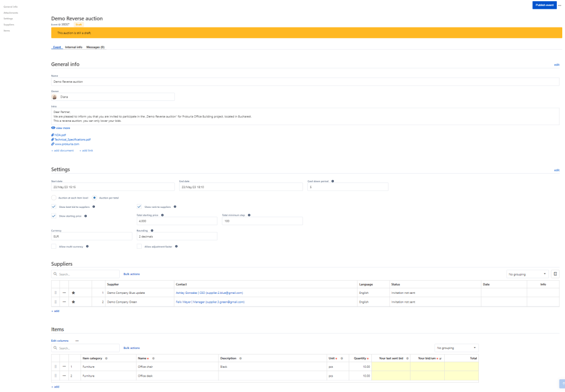Click the Suppliers search field

[x=86, y=274]
